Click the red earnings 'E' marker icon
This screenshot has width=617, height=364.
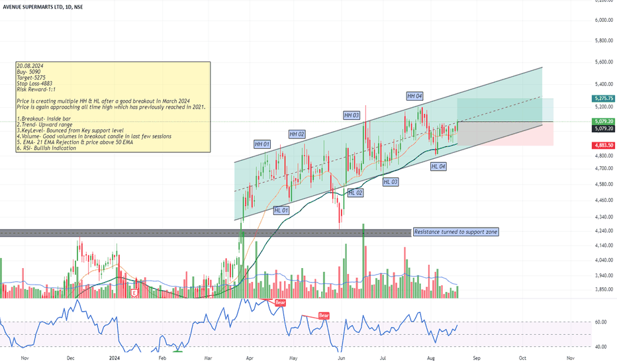pos(134,293)
